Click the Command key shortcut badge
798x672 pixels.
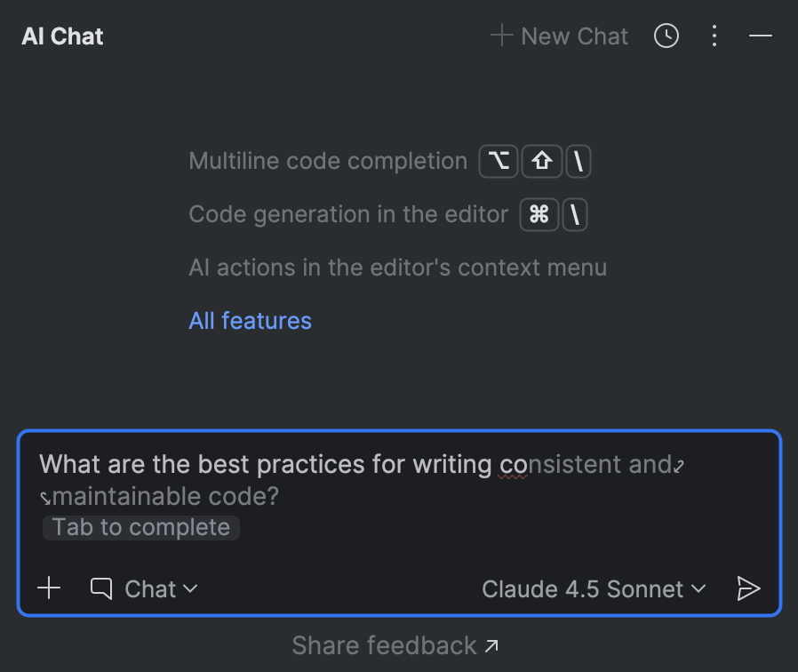click(539, 214)
